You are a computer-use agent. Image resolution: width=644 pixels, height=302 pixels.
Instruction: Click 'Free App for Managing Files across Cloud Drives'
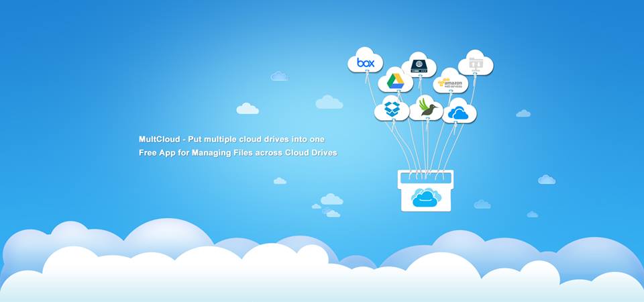click(x=237, y=153)
